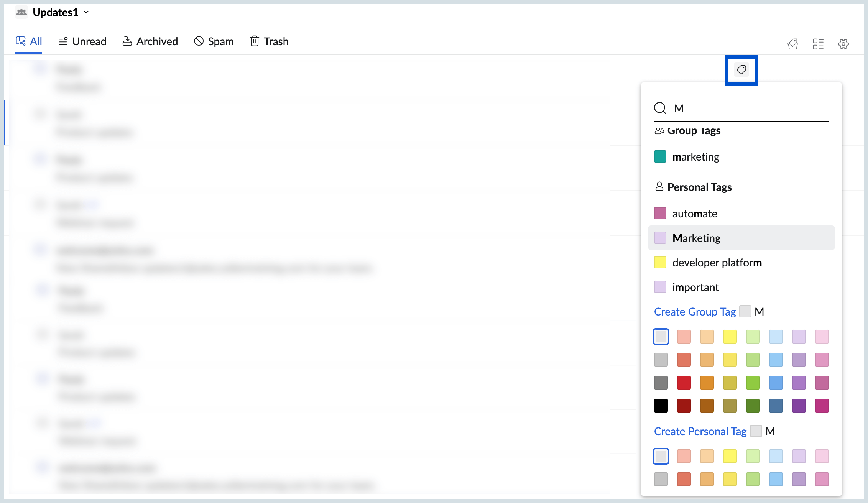
Task: Pick the brown swatch for group tag
Action: click(707, 406)
